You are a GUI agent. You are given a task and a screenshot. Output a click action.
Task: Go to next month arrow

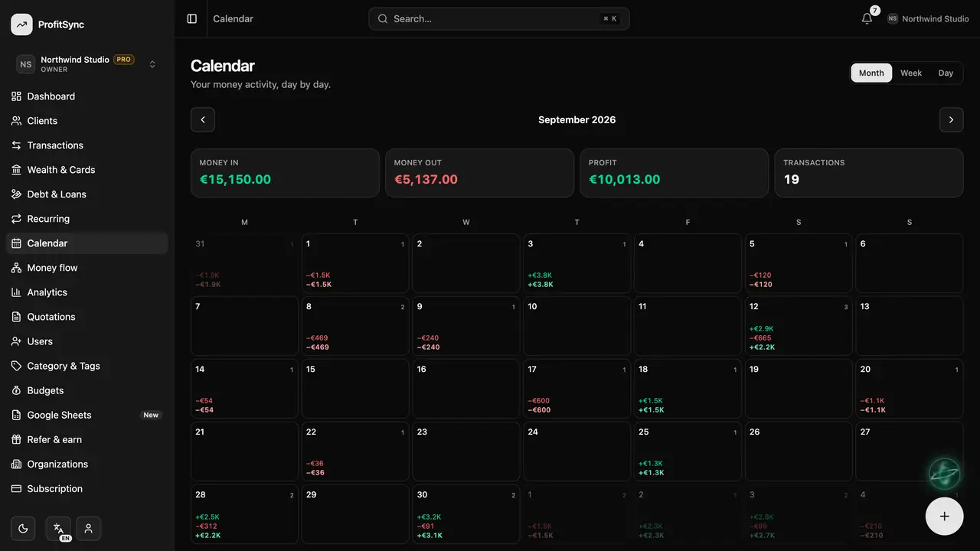(951, 119)
